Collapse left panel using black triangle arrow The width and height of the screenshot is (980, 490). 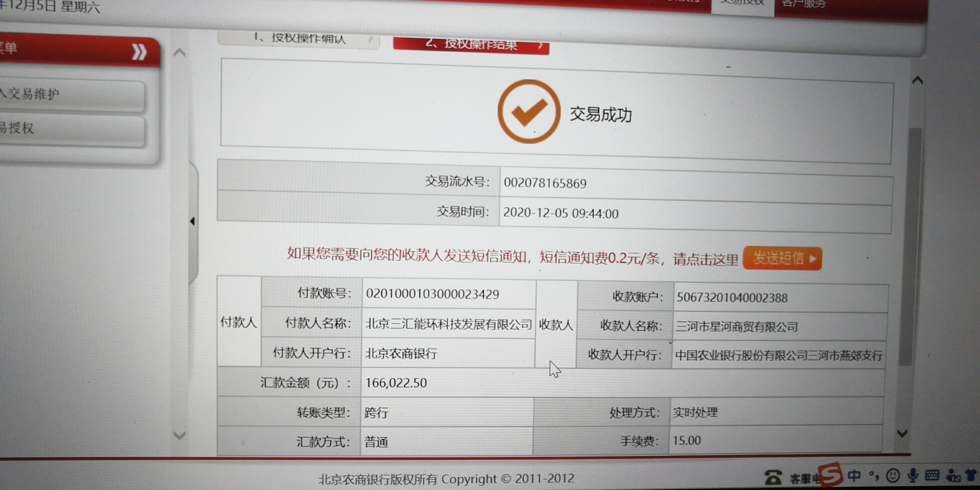(x=192, y=221)
